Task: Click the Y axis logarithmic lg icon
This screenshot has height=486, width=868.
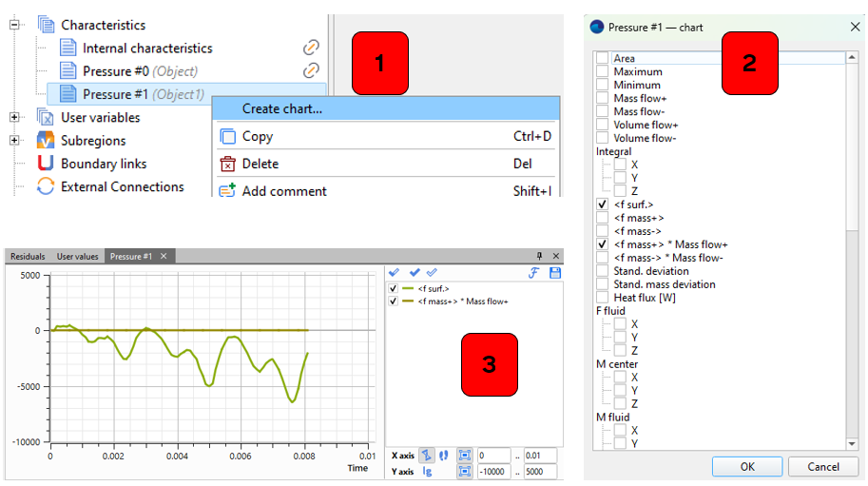Action: [427, 471]
